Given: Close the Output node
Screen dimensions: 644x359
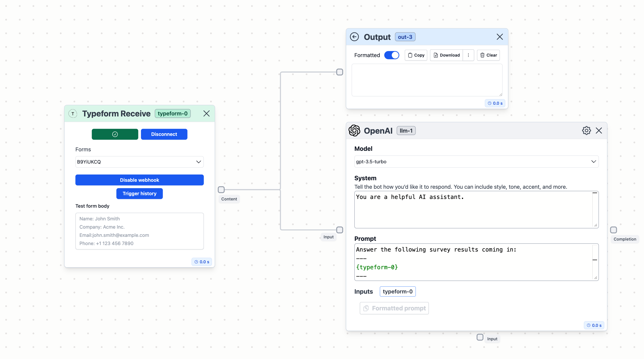Looking at the screenshot, I should click(x=499, y=37).
